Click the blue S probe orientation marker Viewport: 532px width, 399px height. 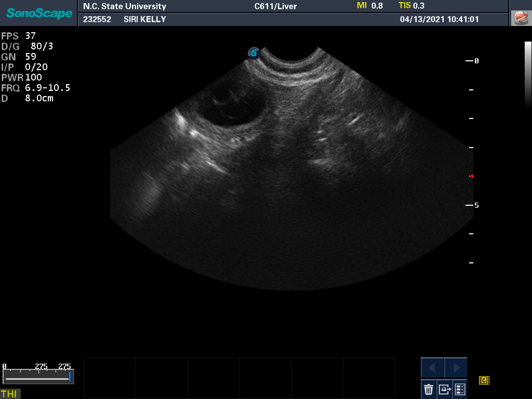(x=254, y=52)
